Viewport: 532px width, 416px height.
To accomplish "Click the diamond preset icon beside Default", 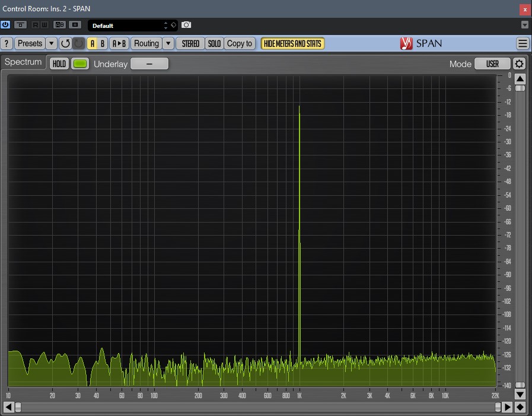I will tap(173, 25).
